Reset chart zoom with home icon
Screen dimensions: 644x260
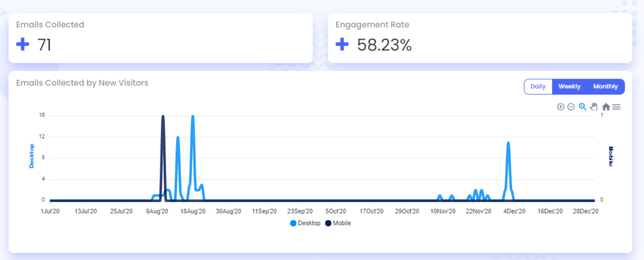(606, 107)
